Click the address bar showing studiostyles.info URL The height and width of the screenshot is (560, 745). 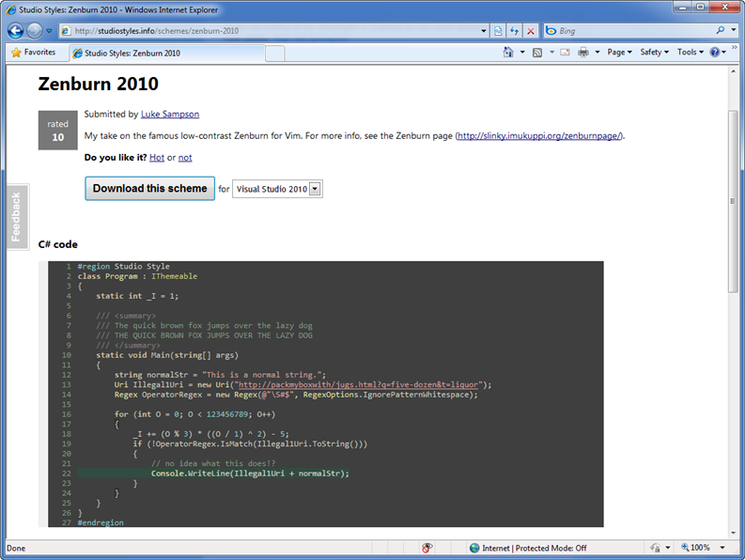pyautogui.click(x=274, y=31)
